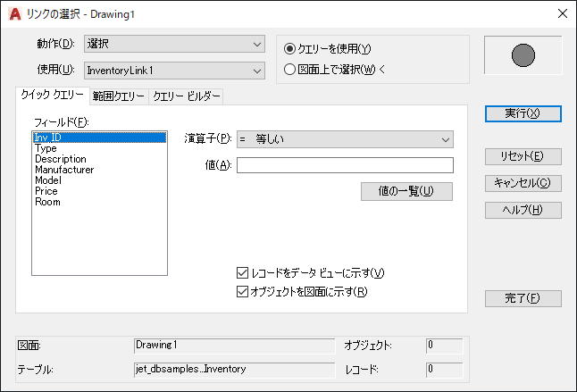
Task: Select Manufacturer in the field list
Action: [64, 170]
